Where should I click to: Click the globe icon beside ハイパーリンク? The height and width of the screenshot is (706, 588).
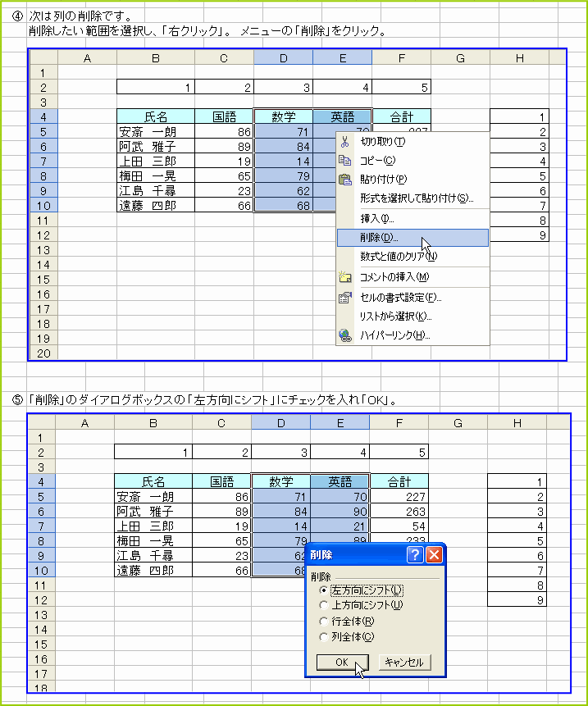[345, 335]
